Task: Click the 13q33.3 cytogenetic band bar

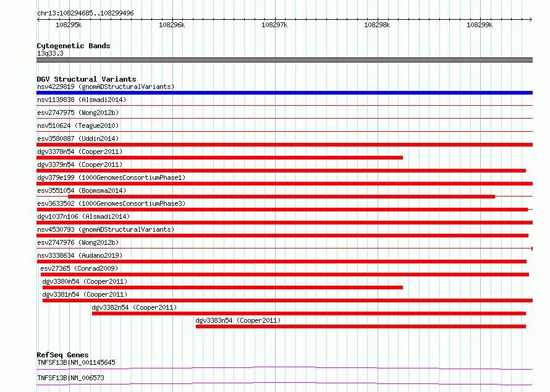Action: (284, 60)
